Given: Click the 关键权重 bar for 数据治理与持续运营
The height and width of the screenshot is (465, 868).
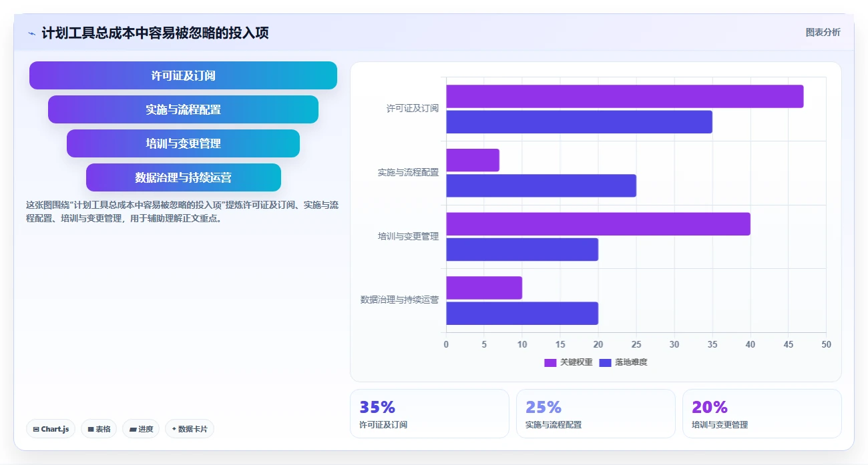Looking at the screenshot, I should coord(484,288).
